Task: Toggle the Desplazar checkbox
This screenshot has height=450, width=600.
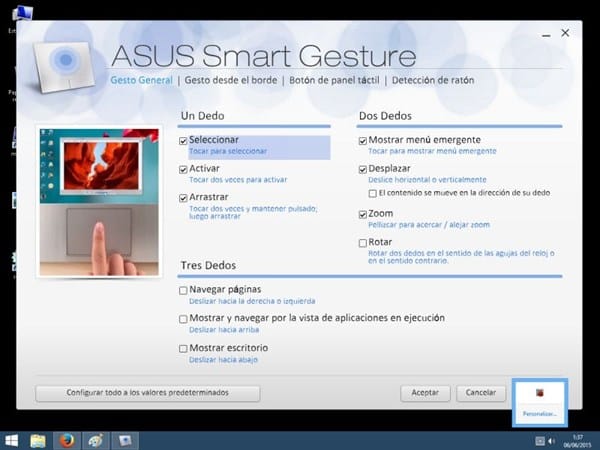Action: click(x=363, y=169)
